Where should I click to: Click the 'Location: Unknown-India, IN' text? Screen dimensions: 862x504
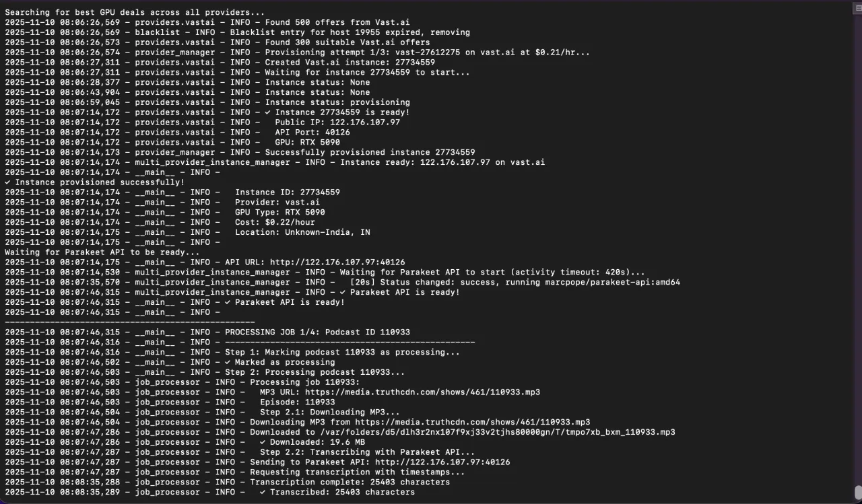coord(302,232)
